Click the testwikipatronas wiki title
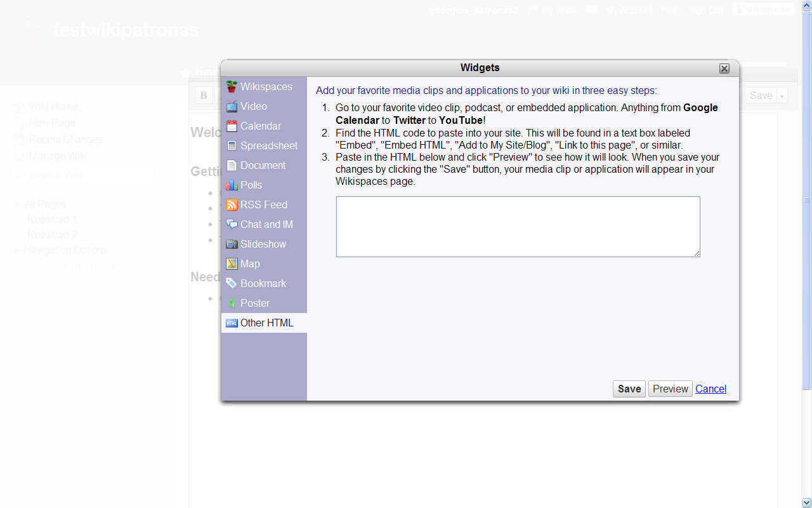812x508 pixels. (x=126, y=30)
